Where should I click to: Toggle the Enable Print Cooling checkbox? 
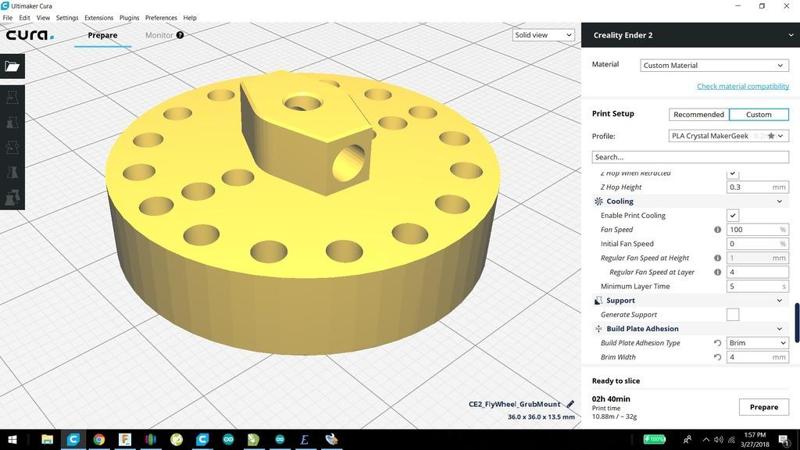(733, 215)
